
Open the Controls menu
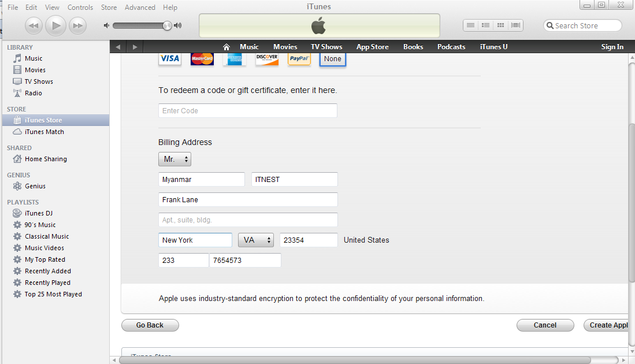point(80,8)
